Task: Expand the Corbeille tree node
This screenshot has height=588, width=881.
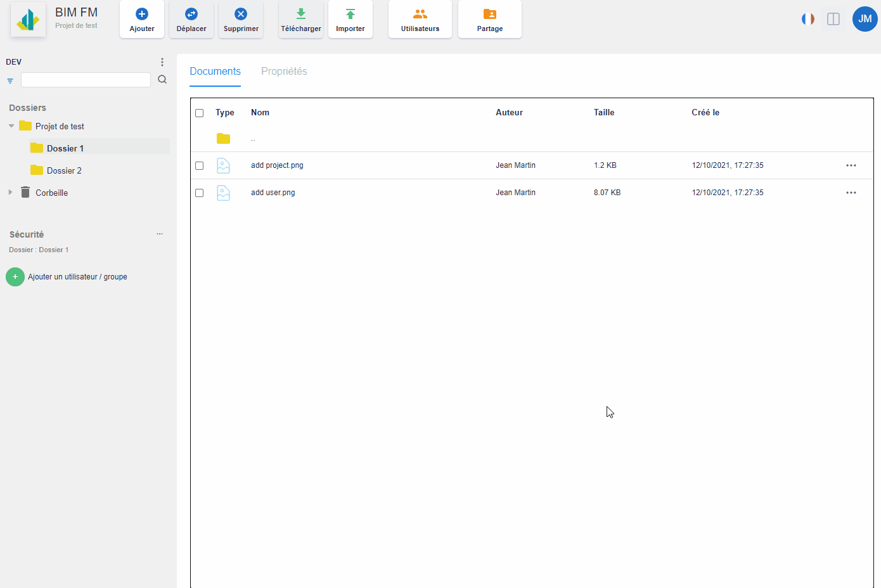Action: pyautogui.click(x=10, y=192)
